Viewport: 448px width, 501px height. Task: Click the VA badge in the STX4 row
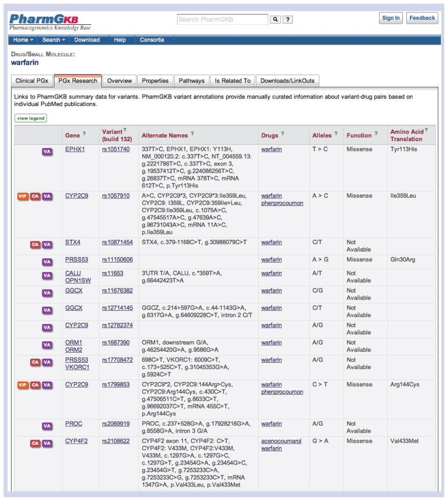point(47,245)
